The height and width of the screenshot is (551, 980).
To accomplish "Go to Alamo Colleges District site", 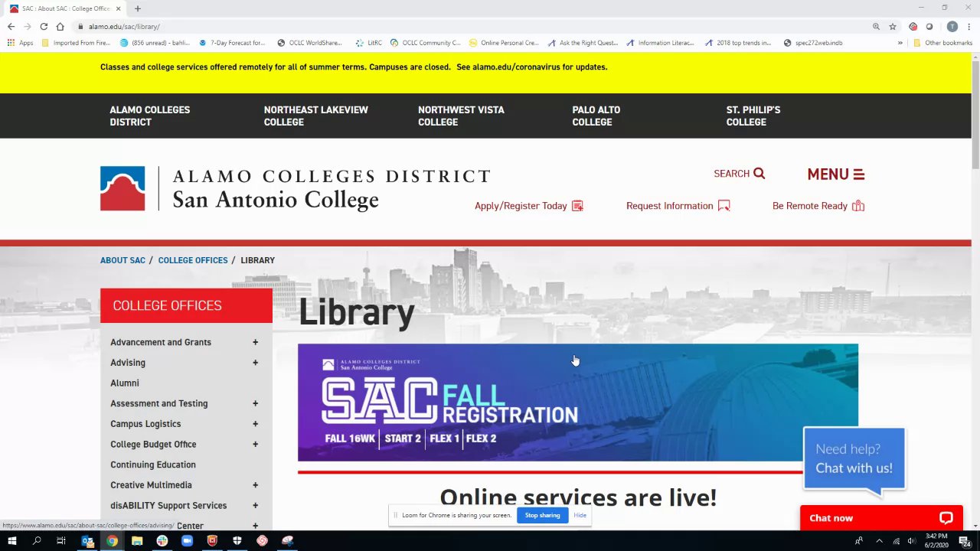I will tap(150, 116).
